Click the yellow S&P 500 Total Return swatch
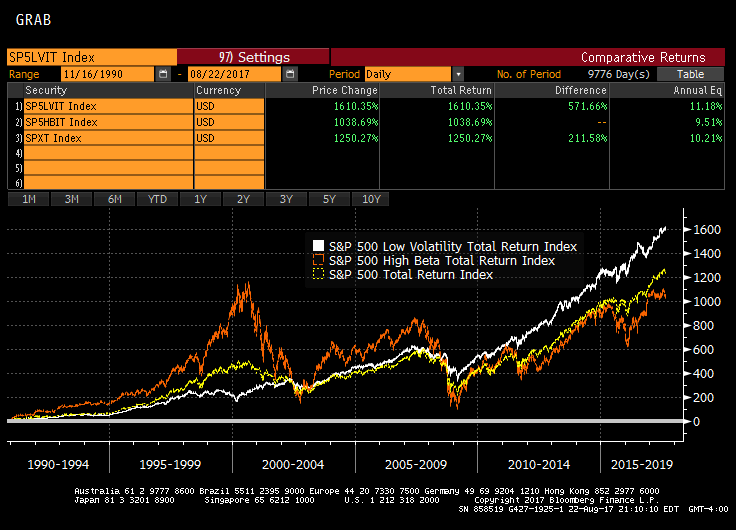Viewport: 736px width, 530px height. (318, 274)
